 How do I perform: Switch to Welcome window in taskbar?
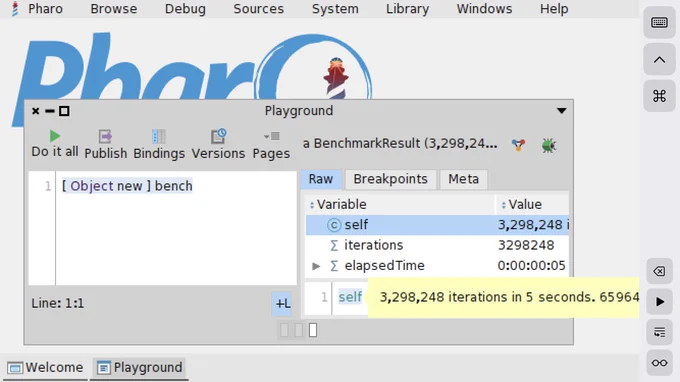(46, 368)
